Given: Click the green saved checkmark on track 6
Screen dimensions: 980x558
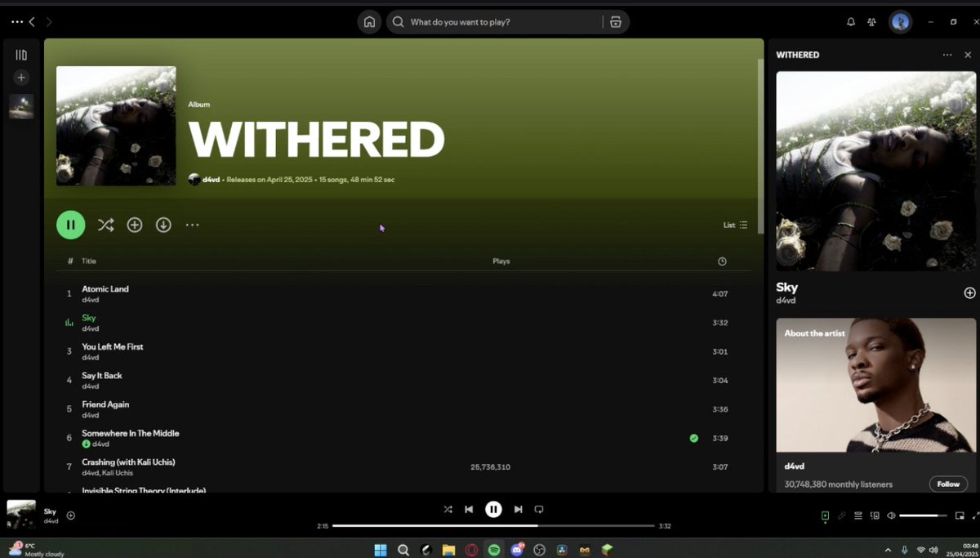Looking at the screenshot, I should click(x=693, y=438).
